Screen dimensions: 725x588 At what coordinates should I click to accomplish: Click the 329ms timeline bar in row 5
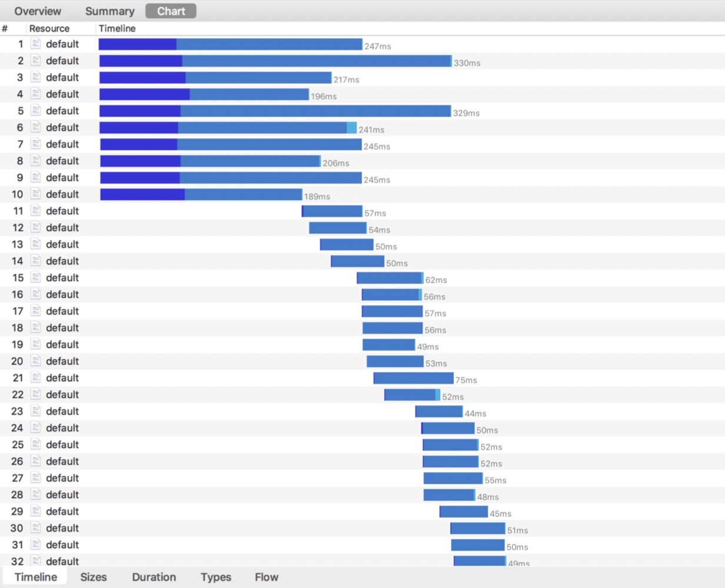click(275, 111)
